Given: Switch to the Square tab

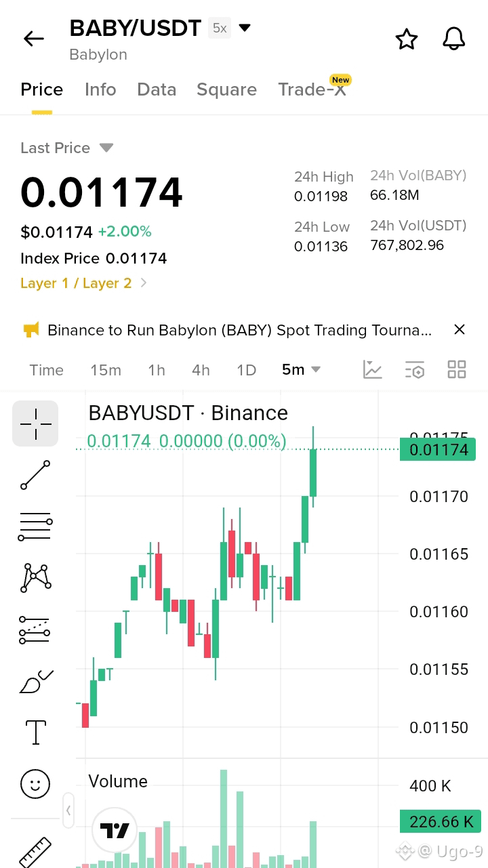Looking at the screenshot, I should click(x=226, y=89).
